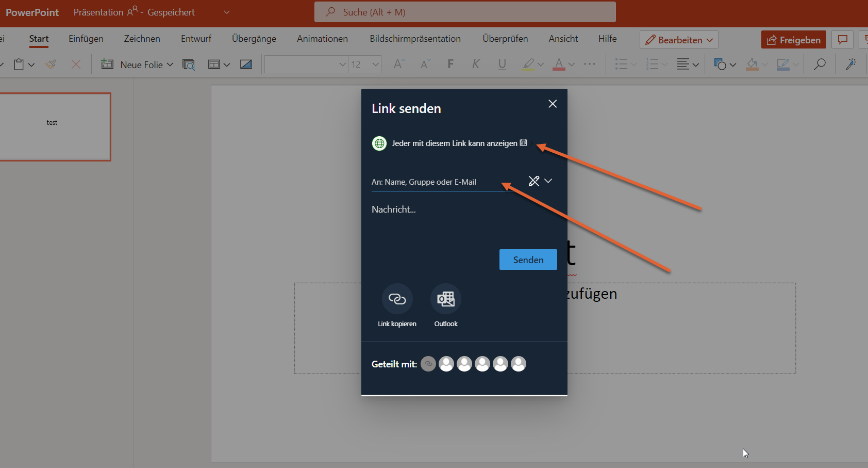Viewport: 868px width, 468px height.
Task: Click the recipient name or email field
Action: point(438,182)
